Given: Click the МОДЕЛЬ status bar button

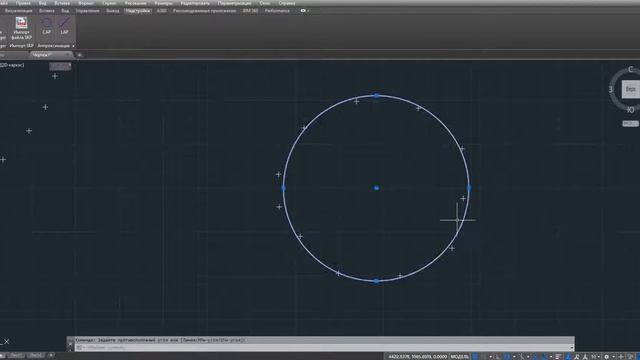Looking at the screenshot, I should 459,356.
